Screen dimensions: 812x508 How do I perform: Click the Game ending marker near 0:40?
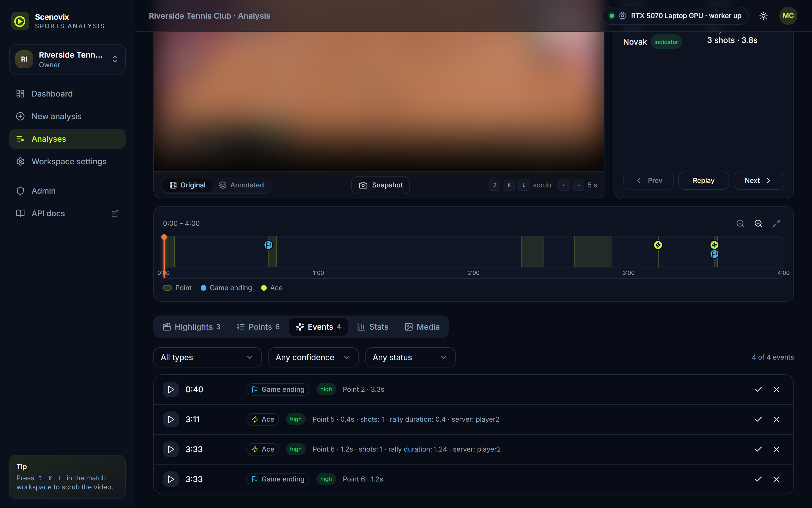tap(268, 245)
